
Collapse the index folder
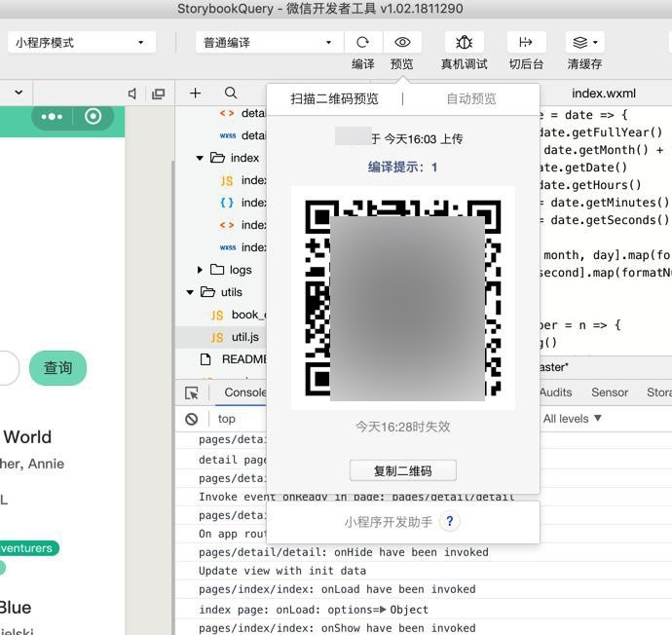200,158
